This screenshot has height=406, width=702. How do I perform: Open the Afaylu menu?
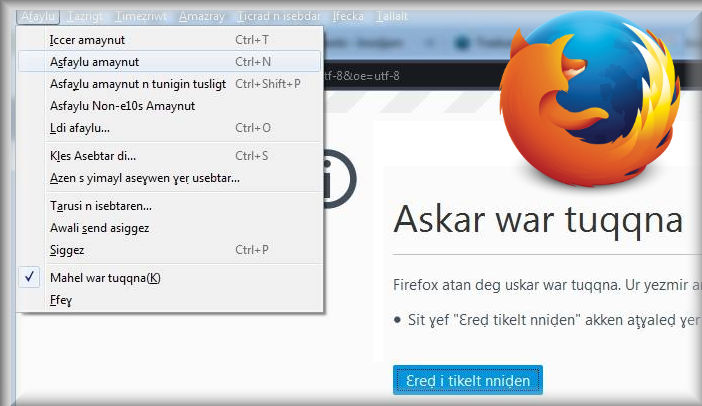tap(38, 17)
